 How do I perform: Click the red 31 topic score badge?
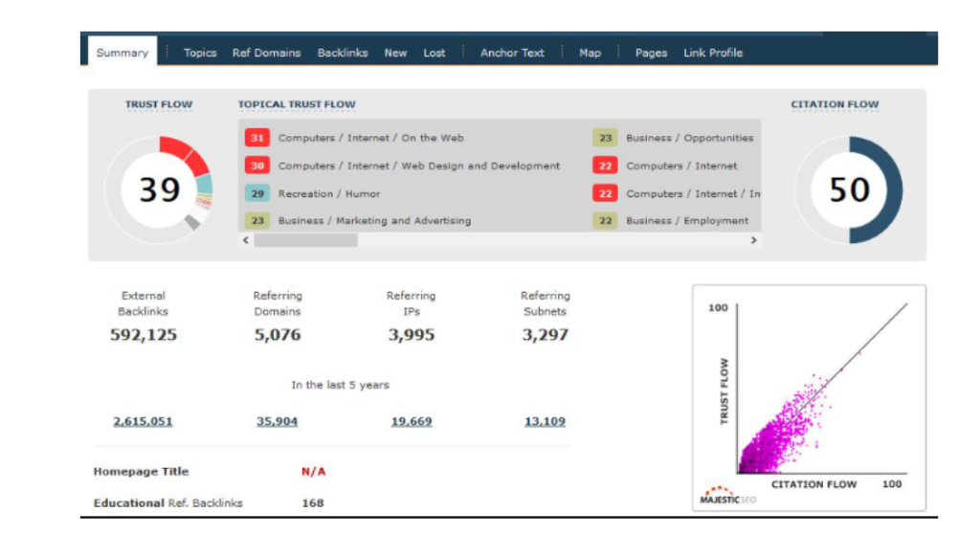coord(256,138)
